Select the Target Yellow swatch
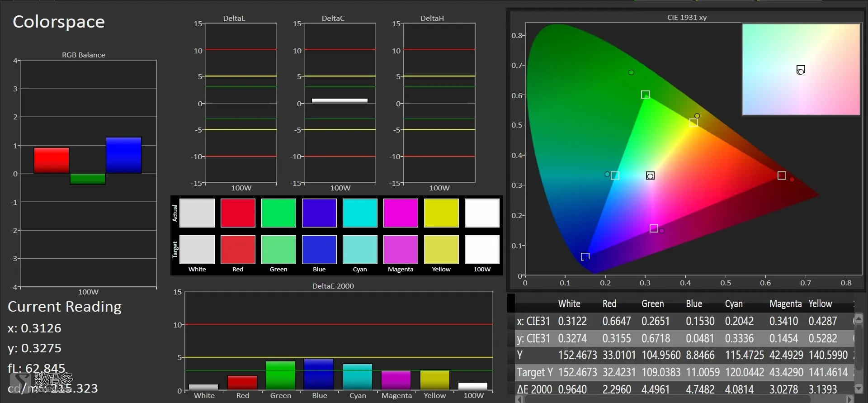The width and height of the screenshot is (868, 403). [441, 250]
